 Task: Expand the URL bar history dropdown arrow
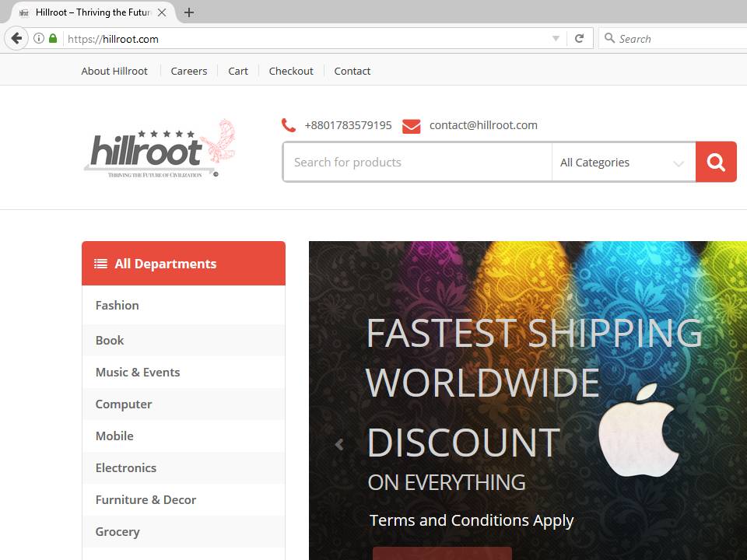pyautogui.click(x=556, y=38)
